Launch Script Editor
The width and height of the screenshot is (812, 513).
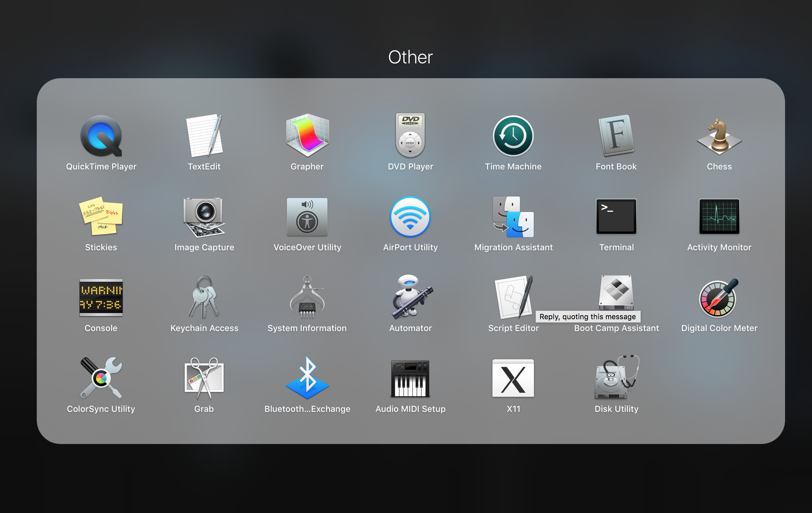click(513, 298)
